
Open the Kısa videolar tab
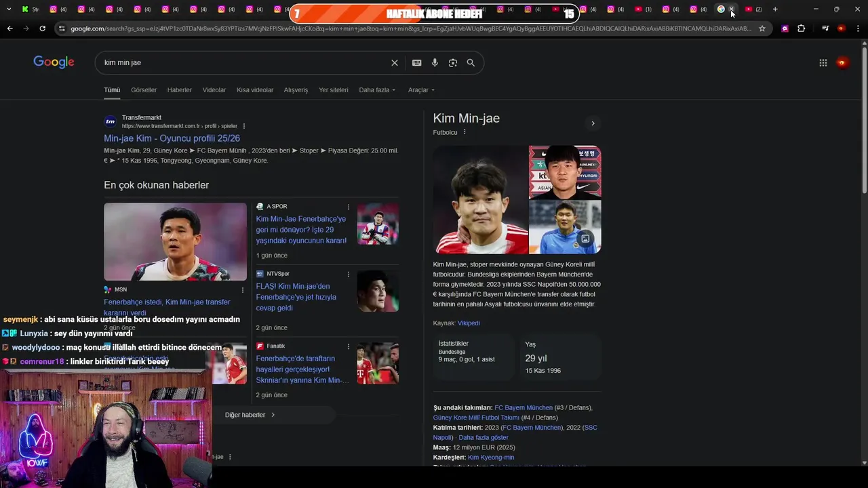(x=255, y=90)
